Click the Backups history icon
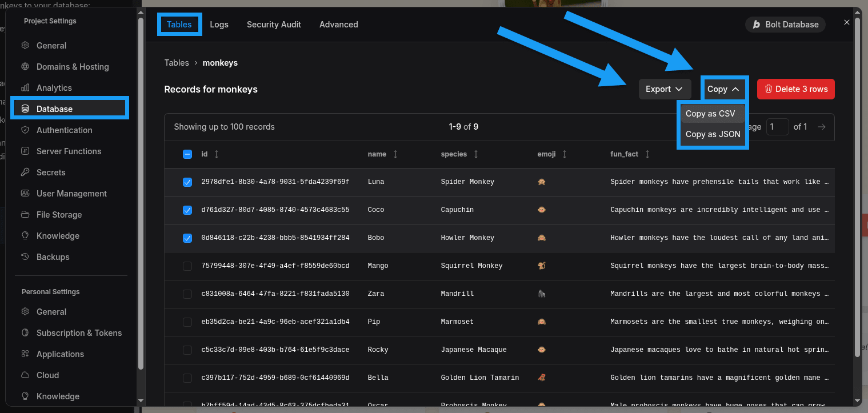868x413 pixels. (x=25, y=256)
